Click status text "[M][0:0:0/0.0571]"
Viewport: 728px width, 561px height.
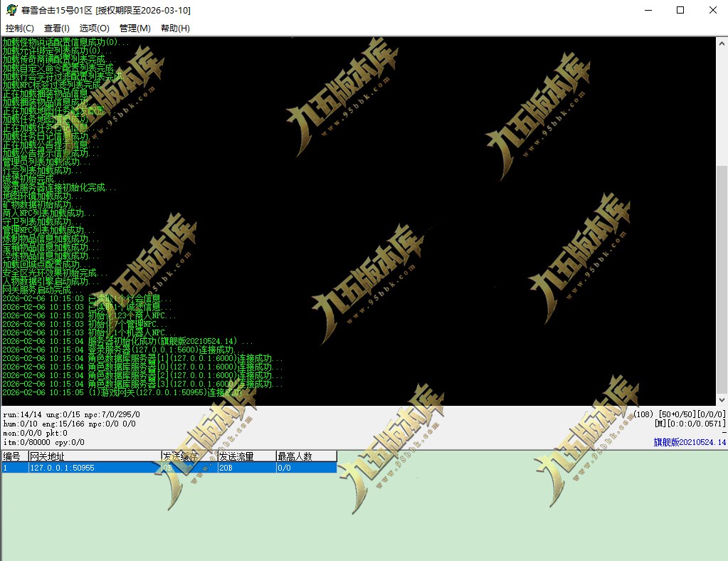[690, 424]
